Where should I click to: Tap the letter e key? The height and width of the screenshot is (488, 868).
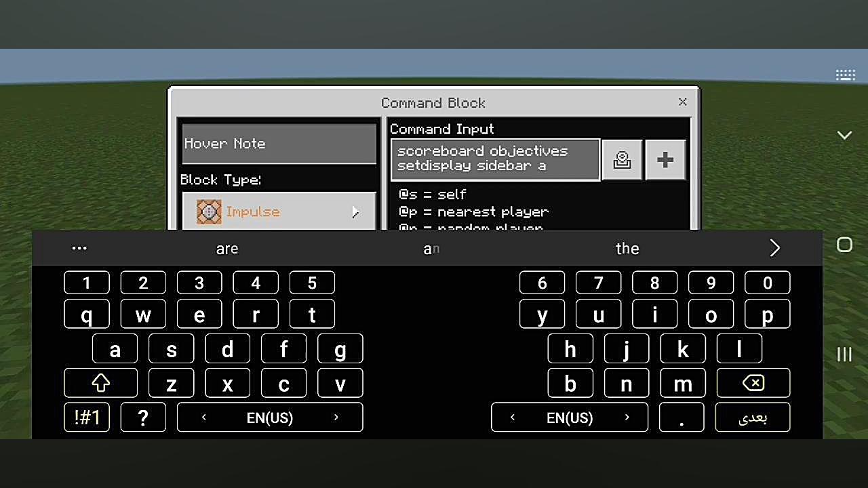pos(199,314)
